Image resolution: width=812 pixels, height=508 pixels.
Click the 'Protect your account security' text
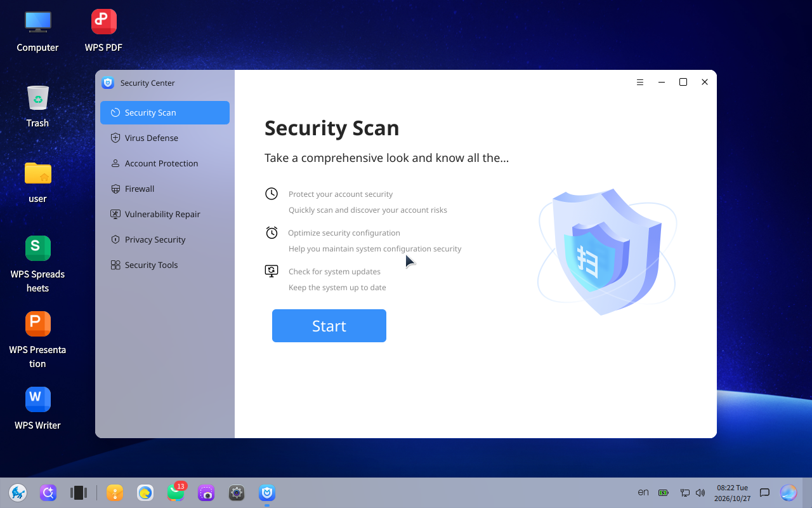pos(341,194)
